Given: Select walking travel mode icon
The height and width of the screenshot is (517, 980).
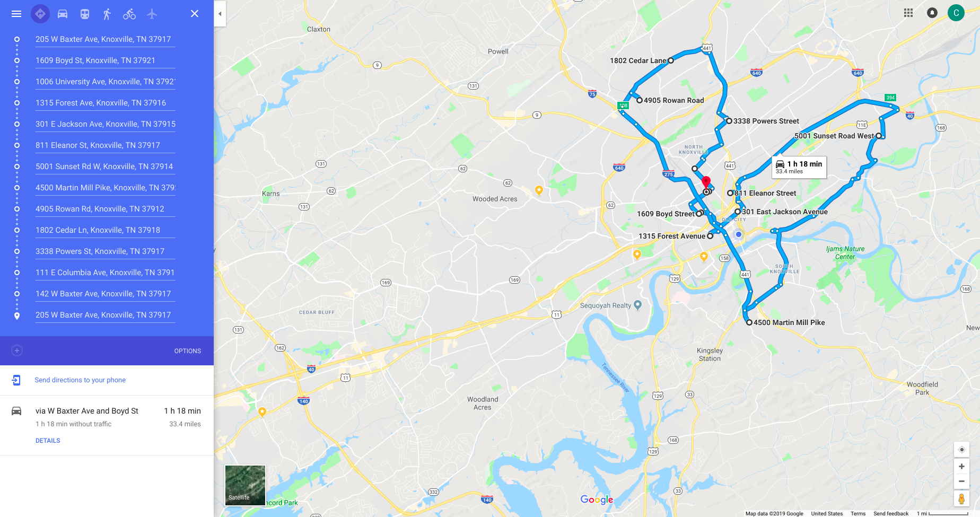Looking at the screenshot, I should (x=107, y=14).
